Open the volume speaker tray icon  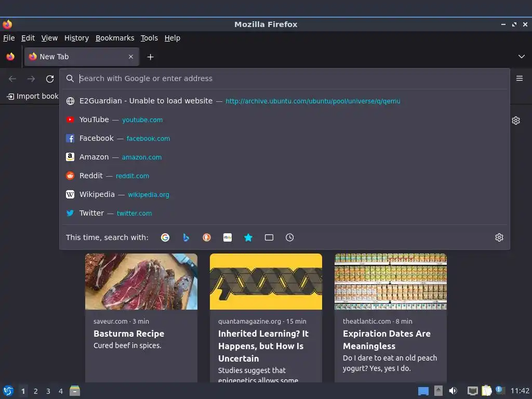[x=453, y=391]
